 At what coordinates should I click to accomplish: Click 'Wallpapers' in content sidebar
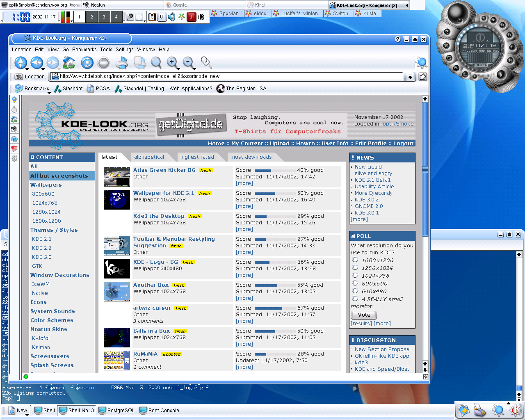[x=46, y=185]
